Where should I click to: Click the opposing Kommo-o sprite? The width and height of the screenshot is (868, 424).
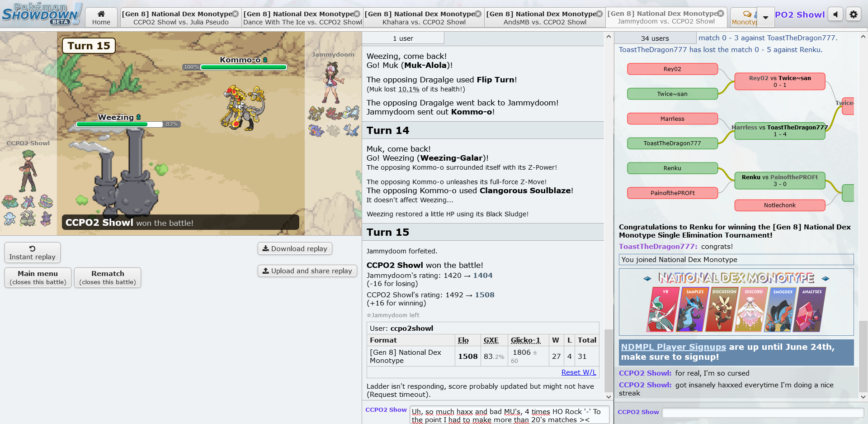(243, 108)
